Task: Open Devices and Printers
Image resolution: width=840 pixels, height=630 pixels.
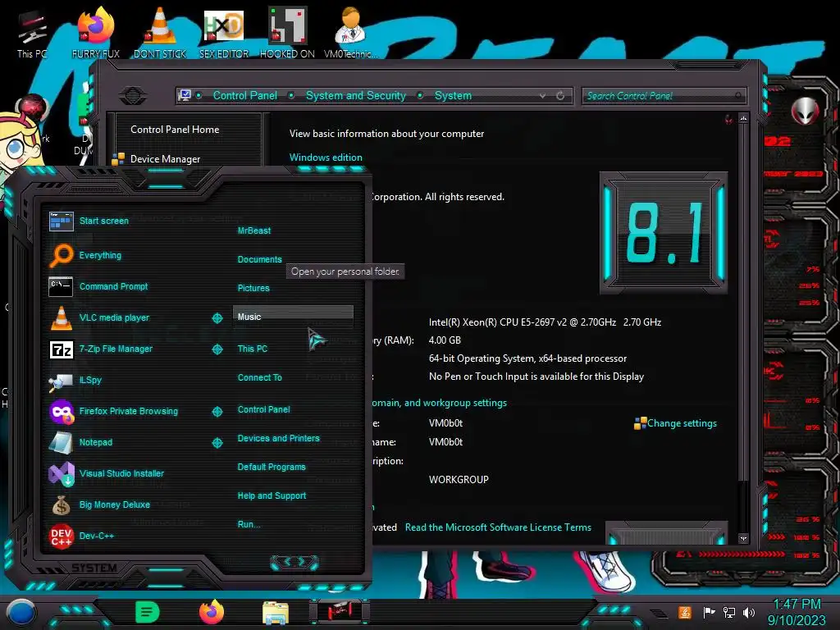Action: click(x=279, y=438)
